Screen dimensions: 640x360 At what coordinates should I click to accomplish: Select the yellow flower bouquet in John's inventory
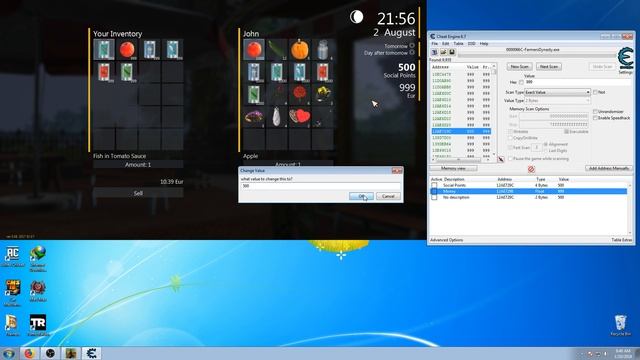[x=322, y=94]
